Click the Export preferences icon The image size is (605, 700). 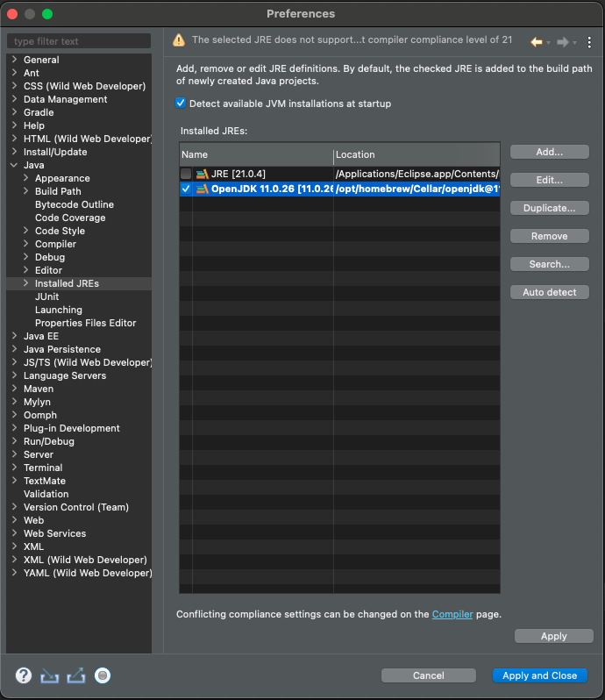coord(76,675)
